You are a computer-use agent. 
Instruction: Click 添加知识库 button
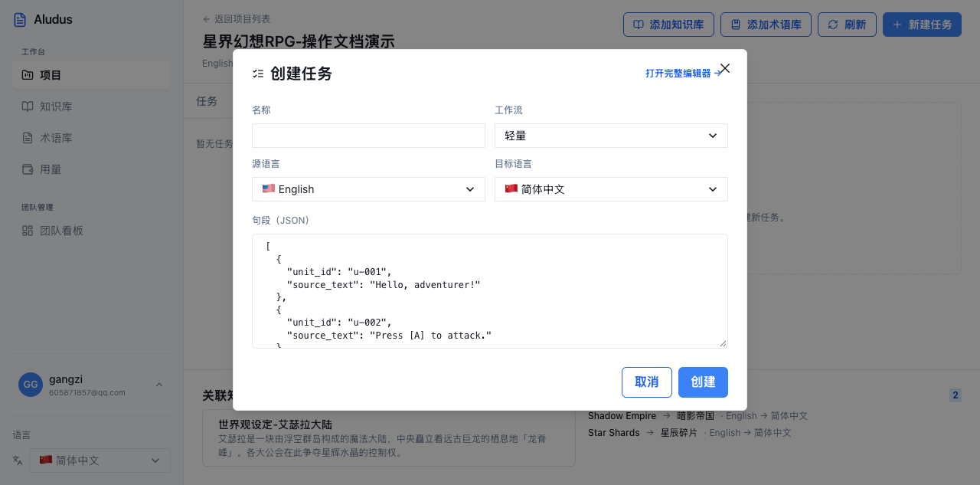[x=668, y=25]
